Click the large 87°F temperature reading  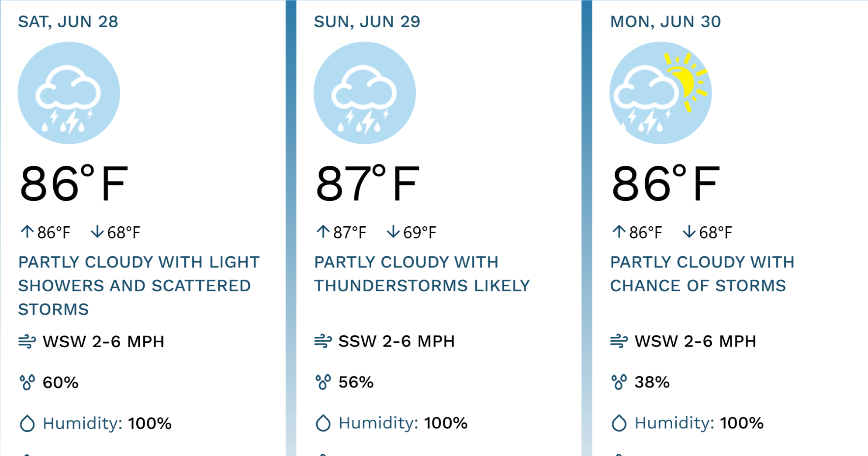pyautogui.click(x=367, y=184)
